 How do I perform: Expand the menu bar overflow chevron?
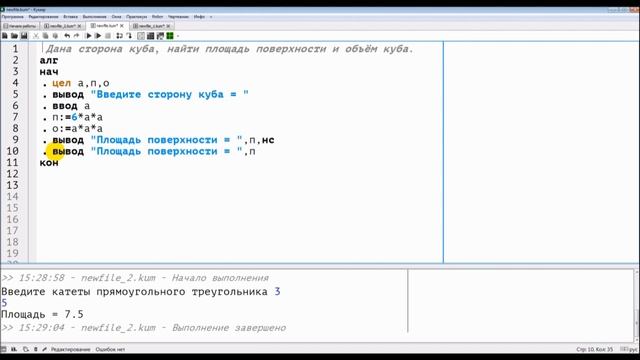tap(211, 17)
